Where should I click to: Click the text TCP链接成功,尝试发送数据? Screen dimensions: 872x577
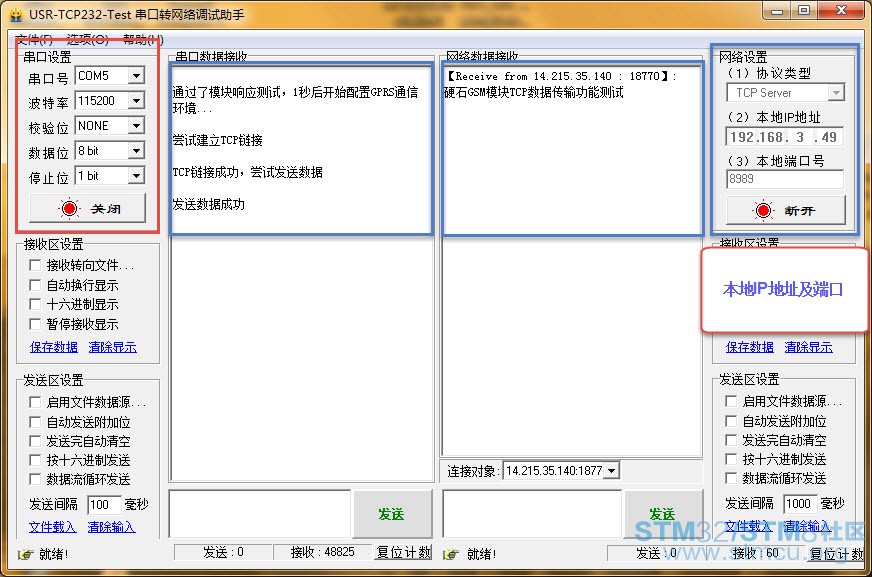pyautogui.click(x=247, y=172)
